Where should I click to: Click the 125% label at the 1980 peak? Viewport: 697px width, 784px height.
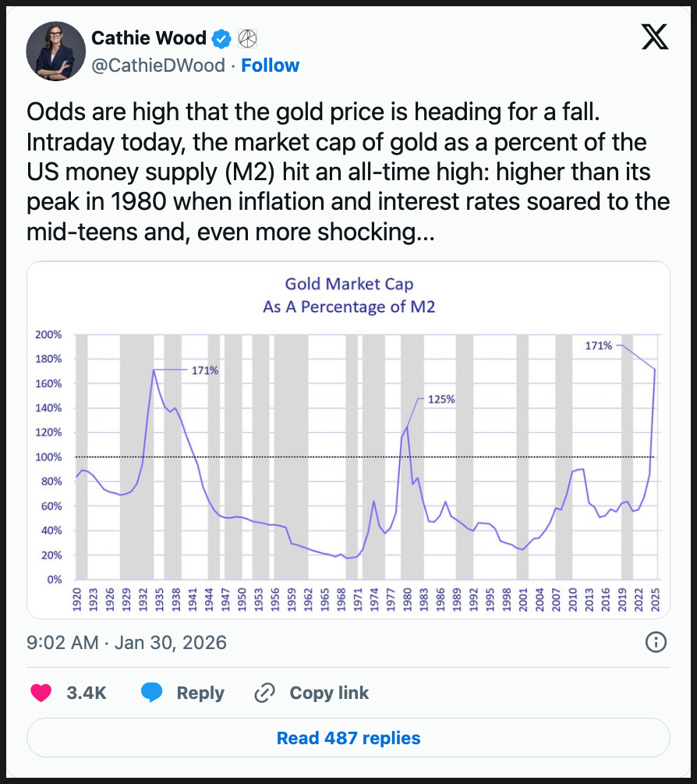pyautogui.click(x=440, y=399)
